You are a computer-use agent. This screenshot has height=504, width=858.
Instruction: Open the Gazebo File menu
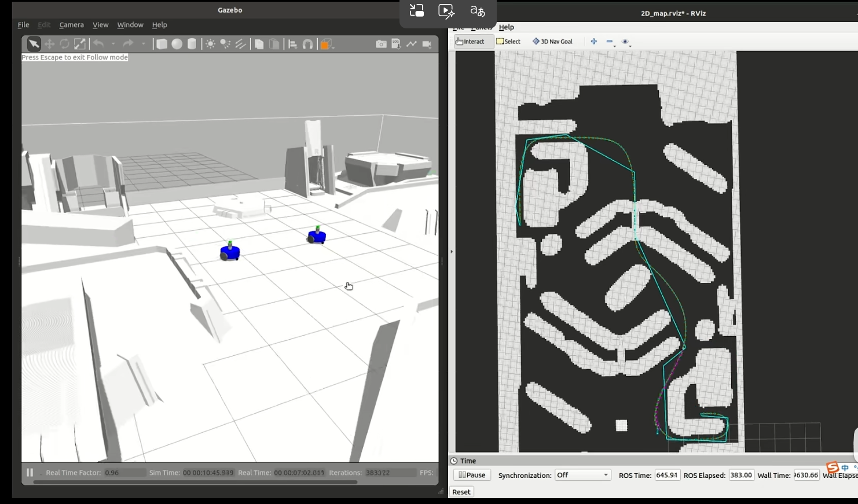(23, 25)
